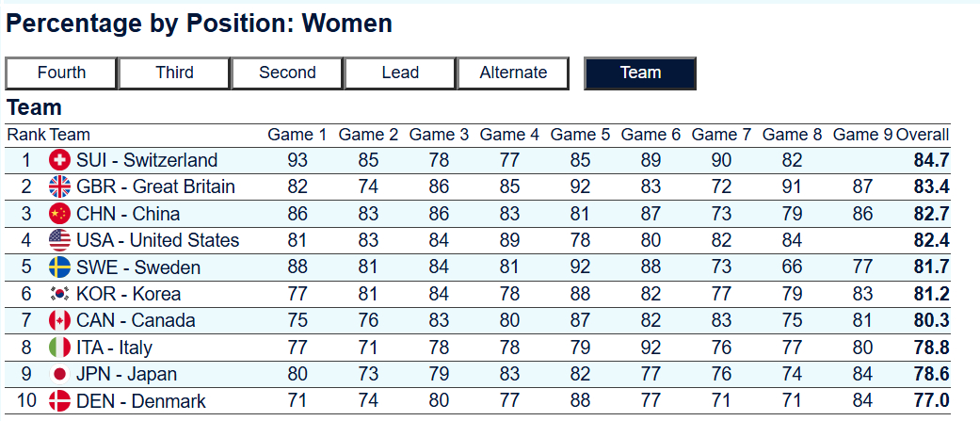Viewport: 980px width, 421px height.
Task: Click the Denmark flag icon
Action: pyautogui.click(x=59, y=401)
